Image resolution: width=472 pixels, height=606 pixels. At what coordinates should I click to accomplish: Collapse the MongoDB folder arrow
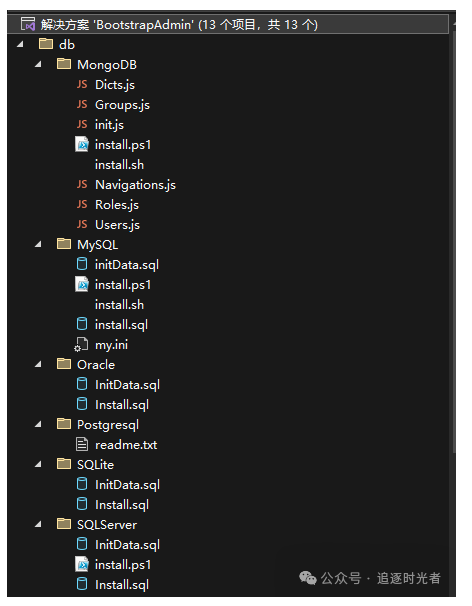click(38, 65)
